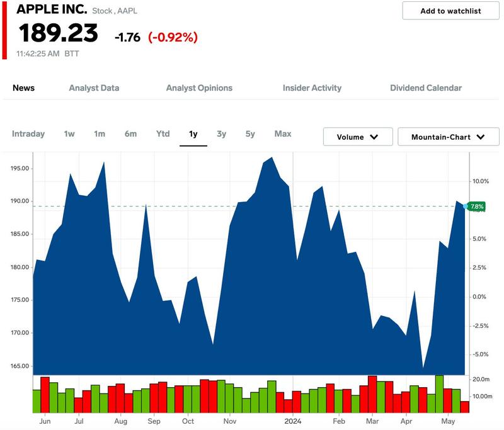Click the 175.00 price axis label
This screenshot has width=504, height=430.
coord(20,300)
